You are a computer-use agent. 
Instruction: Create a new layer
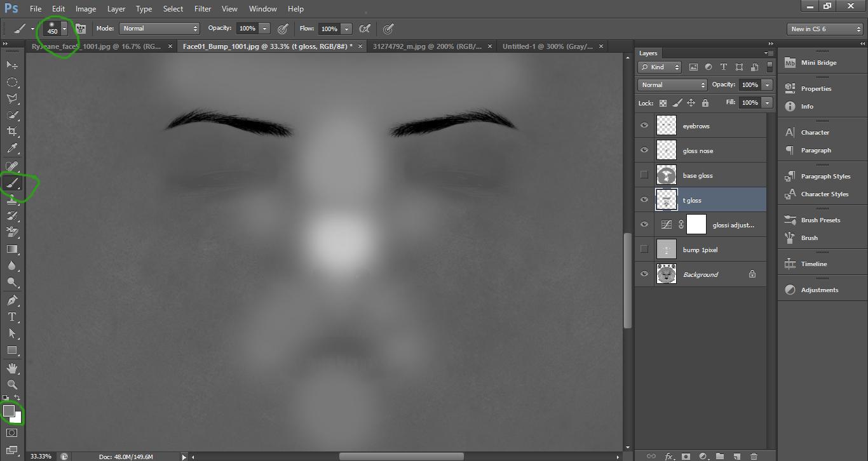point(737,456)
